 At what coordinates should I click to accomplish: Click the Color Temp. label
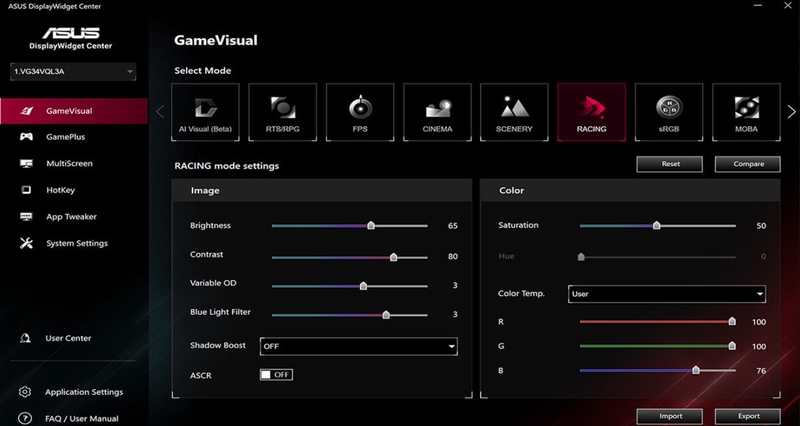[x=521, y=294]
